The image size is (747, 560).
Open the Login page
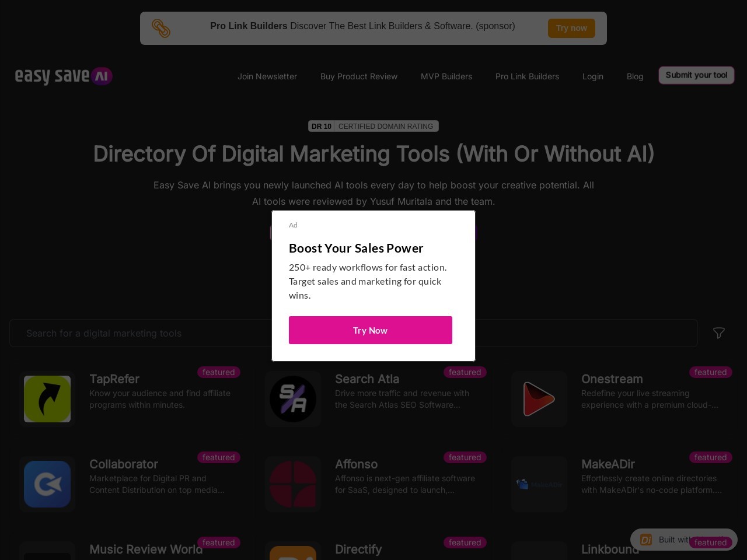(593, 76)
